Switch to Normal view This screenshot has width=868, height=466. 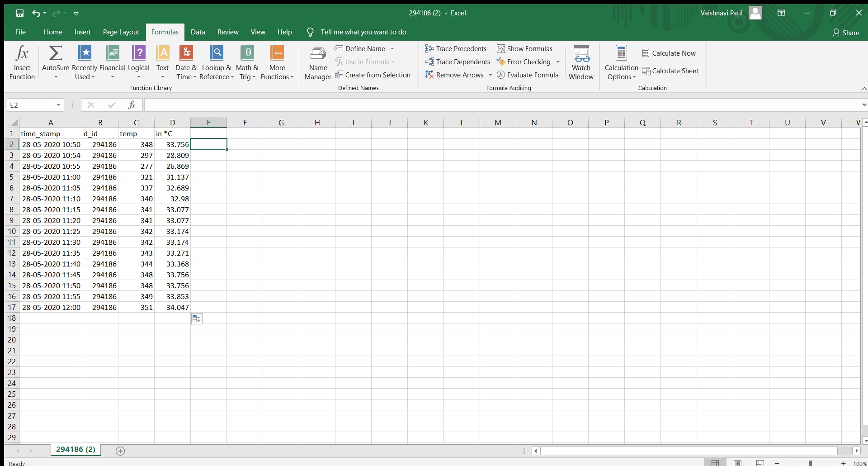click(715, 462)
